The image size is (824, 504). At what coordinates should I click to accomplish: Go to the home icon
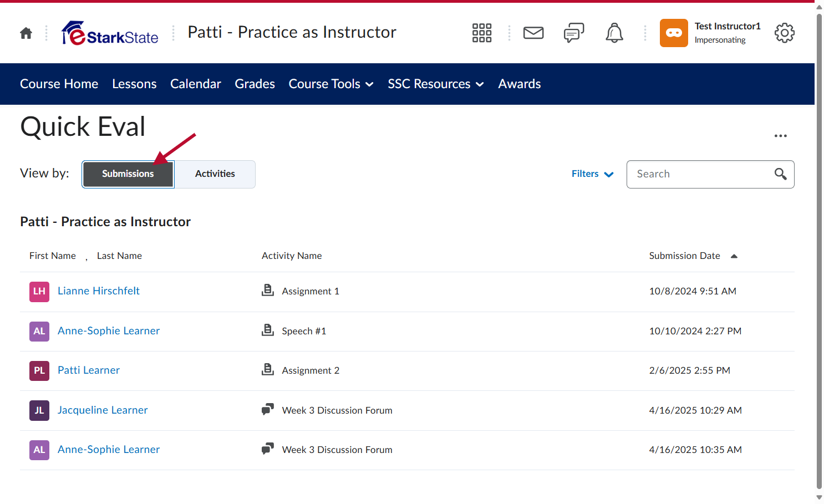26,33
